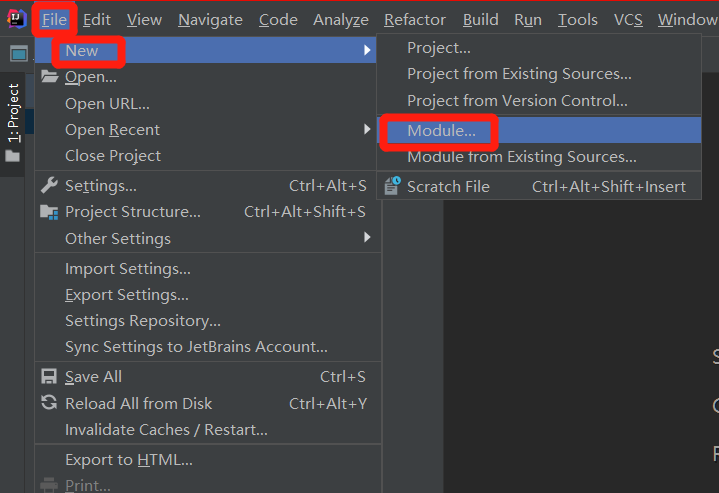Open the VCS menu
This screenshot has width=719, height=493.
coord(628,20)
